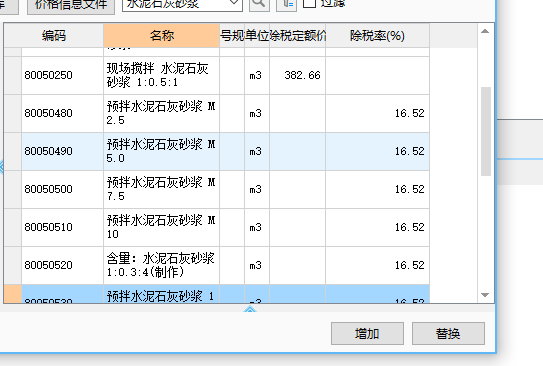Viewport: 543px width, 366px height.
Task: Click 现场搅拌 水泥石灰砂浆 1:0.5:1 name cell
Action: 161,75
